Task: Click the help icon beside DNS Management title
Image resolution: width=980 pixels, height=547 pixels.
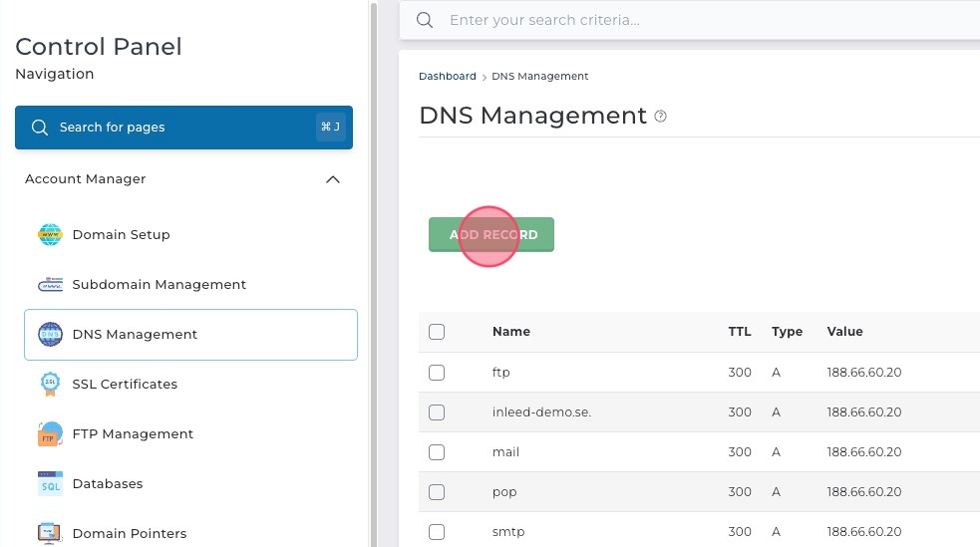Action: (660, 117)
